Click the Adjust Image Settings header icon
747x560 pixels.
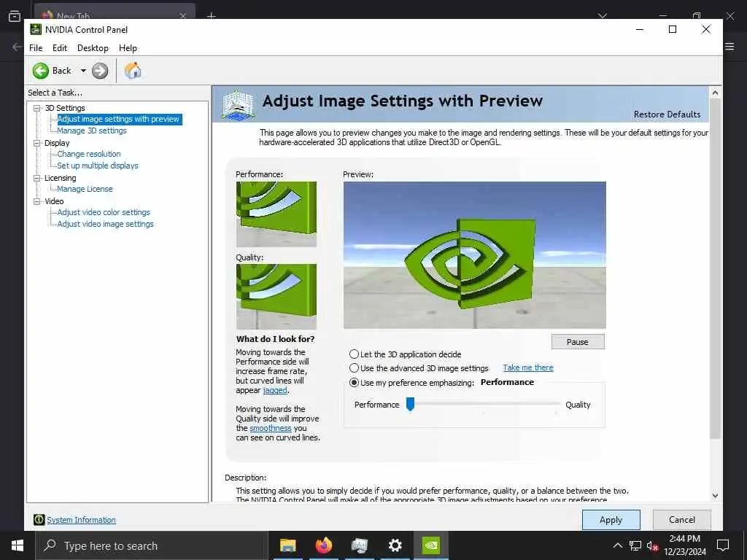[x=238, y=105]
